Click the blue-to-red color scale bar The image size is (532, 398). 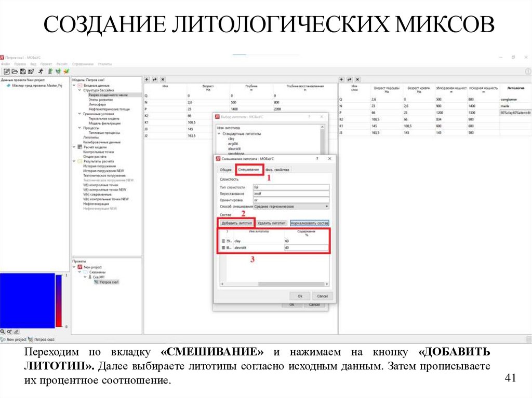tap(59, 300)
